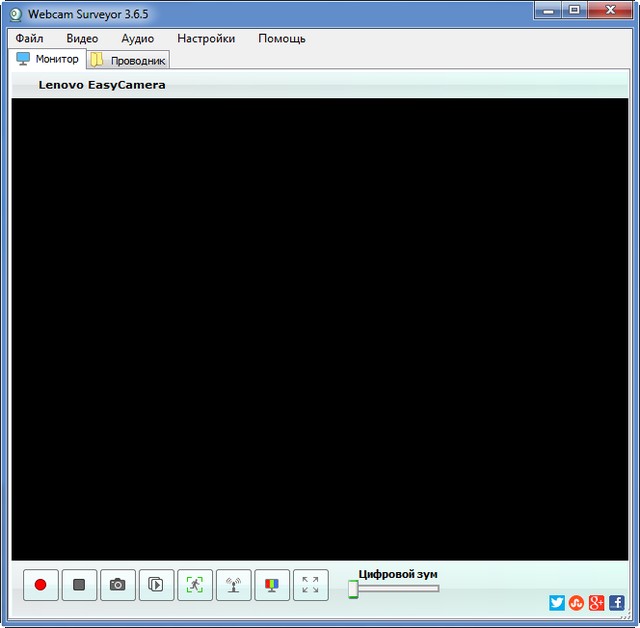Open the Файл menu
This screenshot has height=628, width=640.
click(30, 38)
